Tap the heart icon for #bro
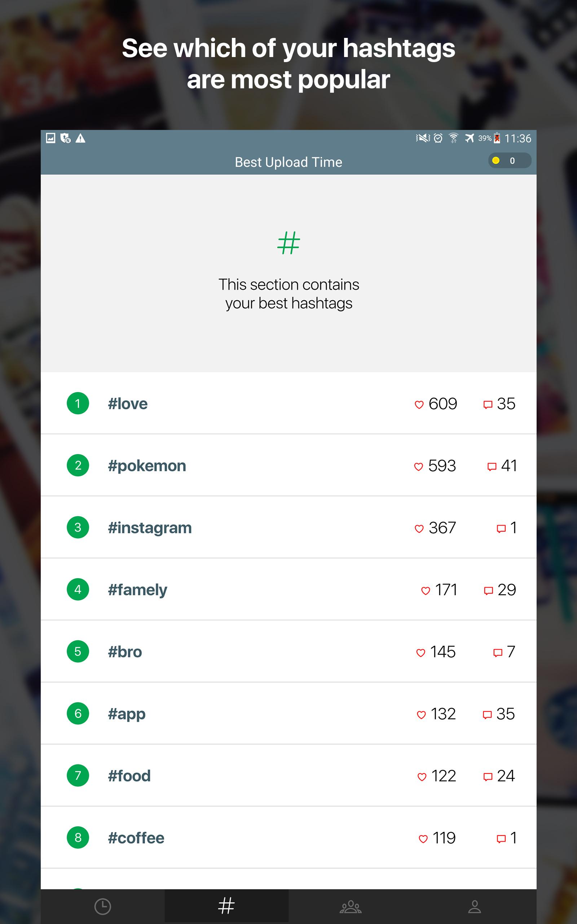Screen dimensions: 577x924 [420, 653]
